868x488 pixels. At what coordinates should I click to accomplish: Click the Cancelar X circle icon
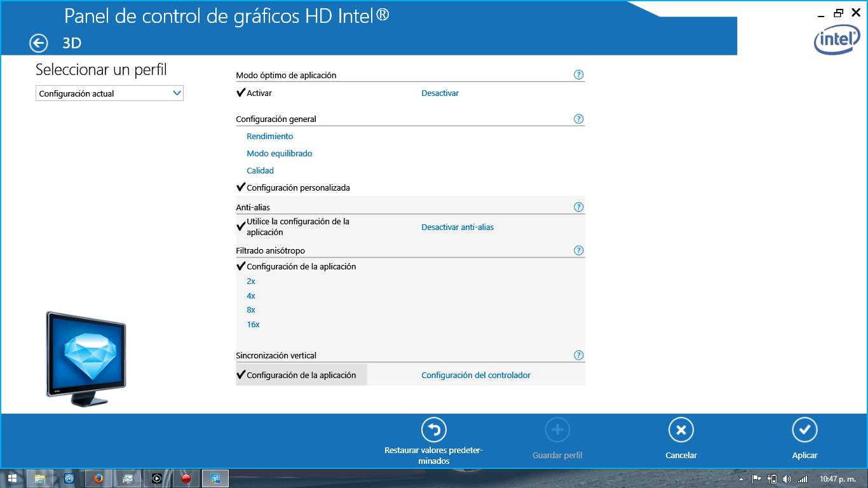681,430
